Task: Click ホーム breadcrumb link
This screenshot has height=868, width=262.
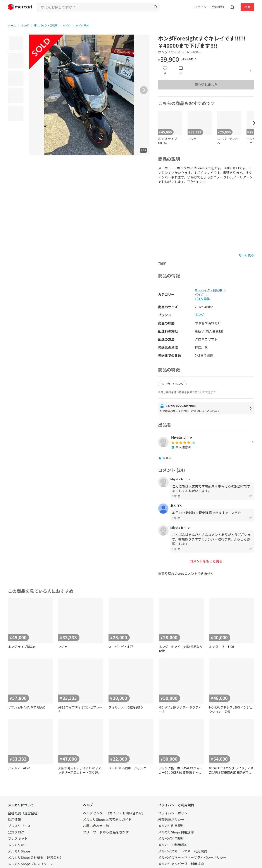Action: tap(12, 26)
